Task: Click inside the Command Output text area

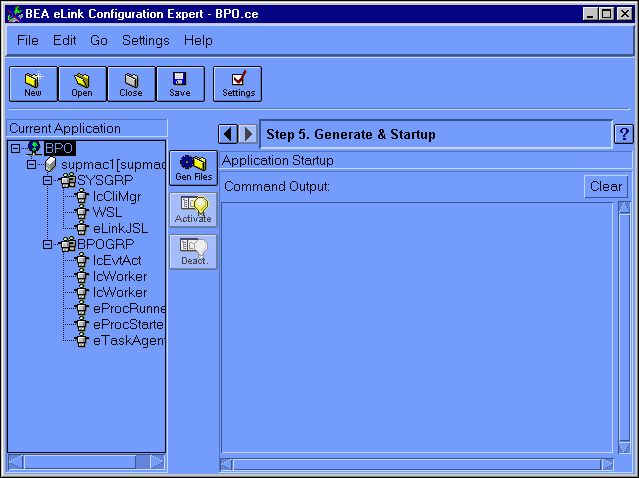Action: click(417, 327)
